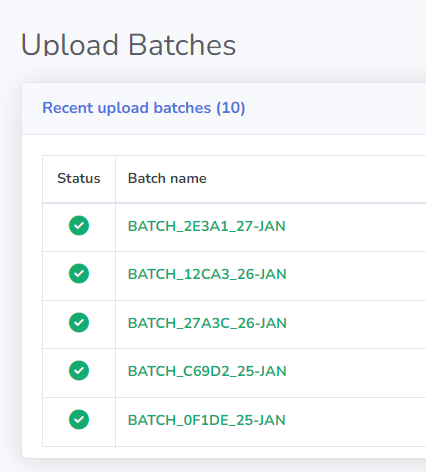426x472 pixels.
Task: Click the Upload Batches page title
Action: [x=129, y=45]
